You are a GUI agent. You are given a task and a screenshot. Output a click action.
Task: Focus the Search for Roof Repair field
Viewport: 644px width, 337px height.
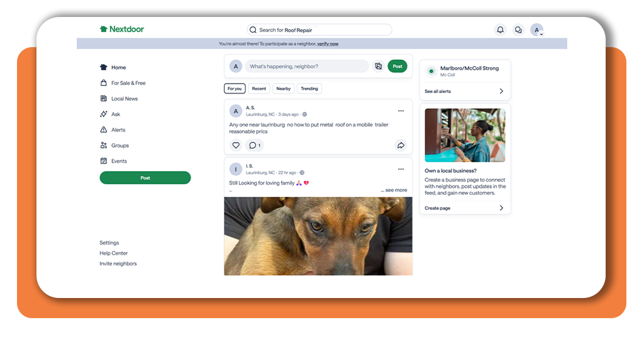pyautogui.click(x=319, y=30)
